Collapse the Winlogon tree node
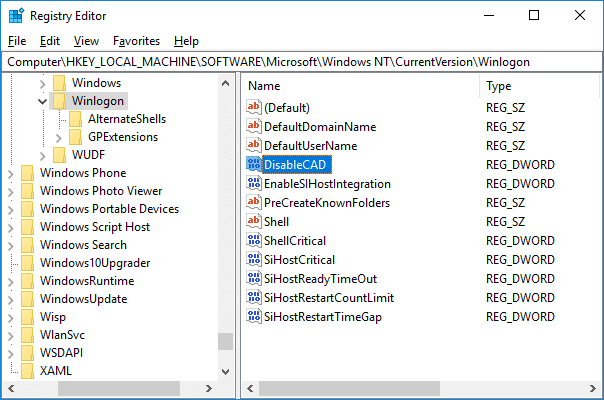The width and height of the screenshot is (604, 400). pyautogui.click(x=42, y=101)
